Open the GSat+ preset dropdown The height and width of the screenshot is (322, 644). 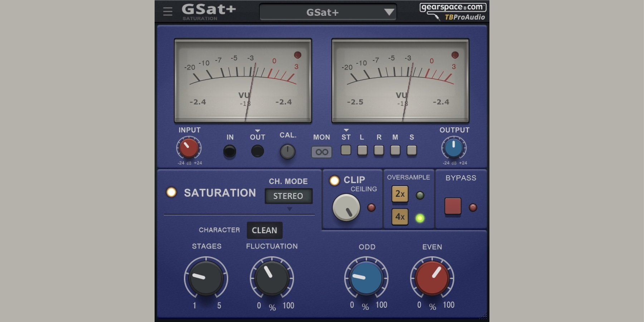point(328,13)
